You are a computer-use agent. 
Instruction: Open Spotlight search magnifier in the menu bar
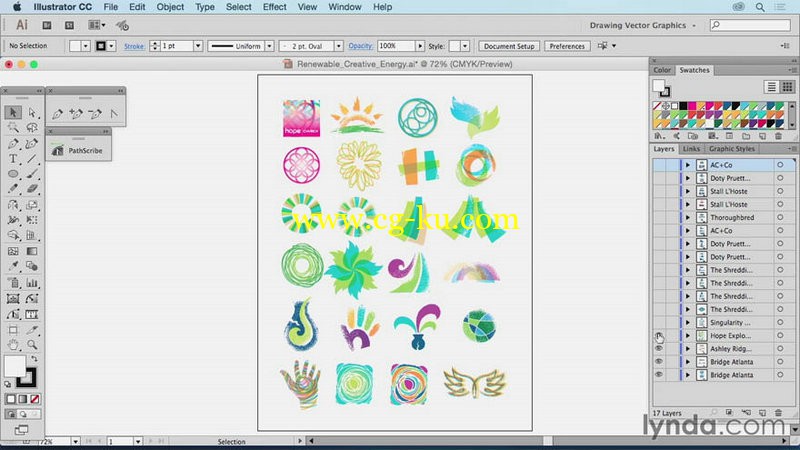tap(760, 7)
